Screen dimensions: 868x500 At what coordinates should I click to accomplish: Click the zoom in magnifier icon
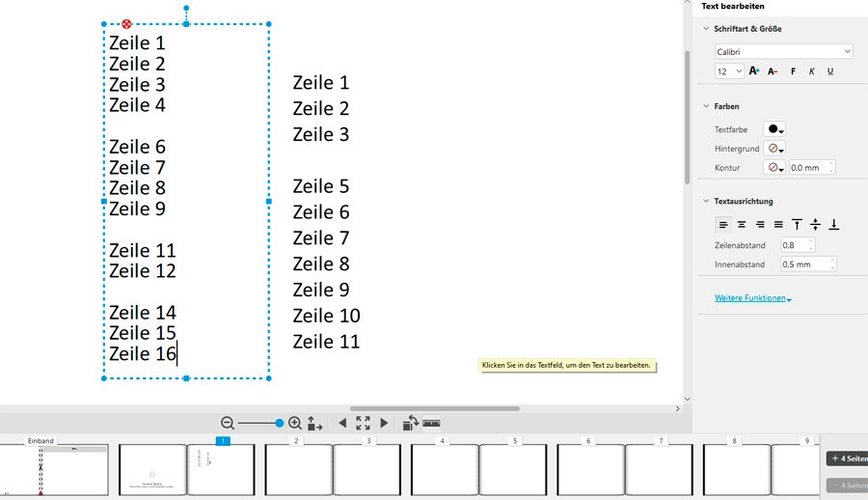[x=295, y=423]
